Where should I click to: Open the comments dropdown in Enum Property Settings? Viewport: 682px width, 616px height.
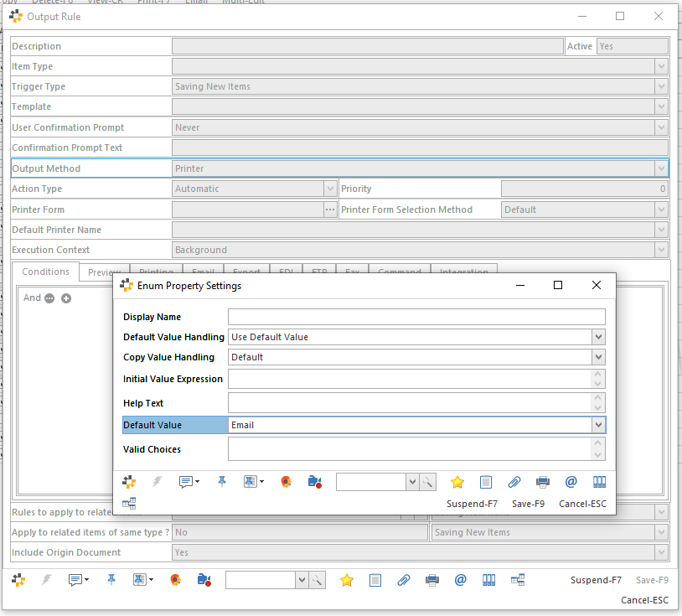click(195, 482)
